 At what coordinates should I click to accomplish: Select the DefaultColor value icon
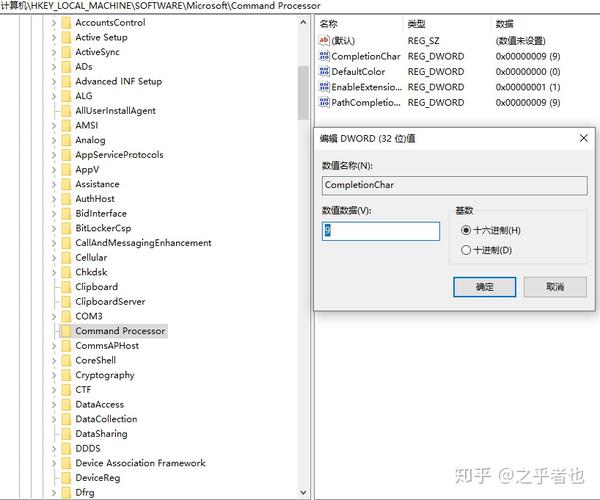click(x=324, y=72)
